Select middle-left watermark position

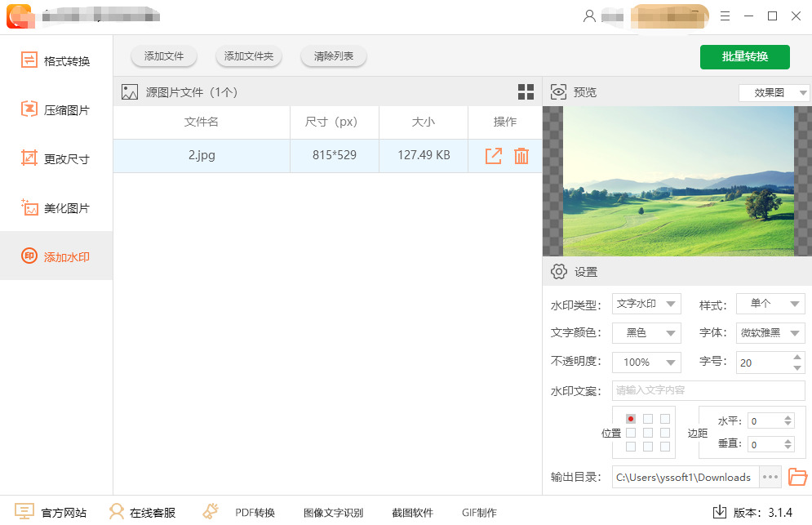pyautogui.click(x=631, y=433)
